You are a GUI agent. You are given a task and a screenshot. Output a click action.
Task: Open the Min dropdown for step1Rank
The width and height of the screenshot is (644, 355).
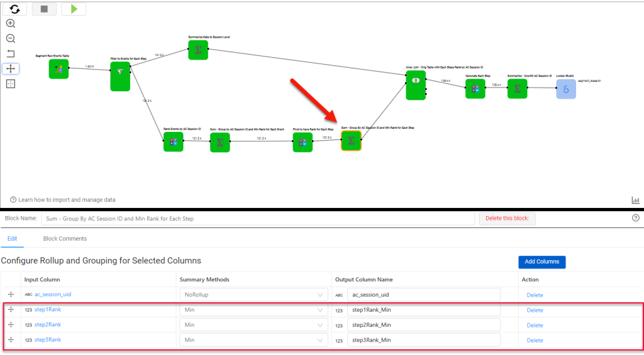pyautogui.click(x=253, y=310)
